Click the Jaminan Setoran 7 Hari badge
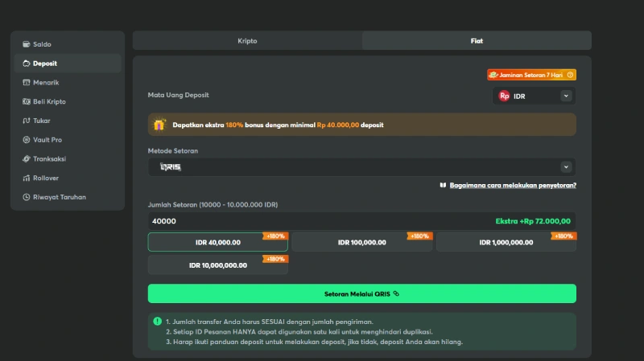644x361 pixels. coord(531,75)
